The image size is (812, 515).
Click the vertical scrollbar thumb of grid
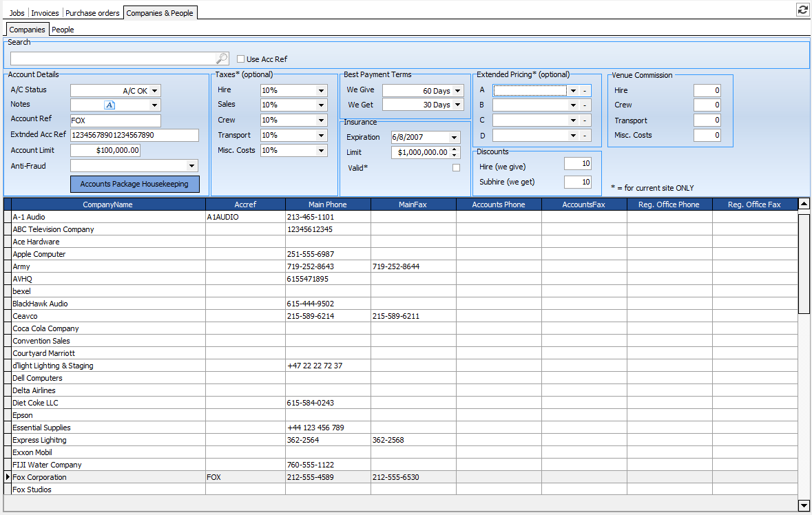tap(803, 263)
